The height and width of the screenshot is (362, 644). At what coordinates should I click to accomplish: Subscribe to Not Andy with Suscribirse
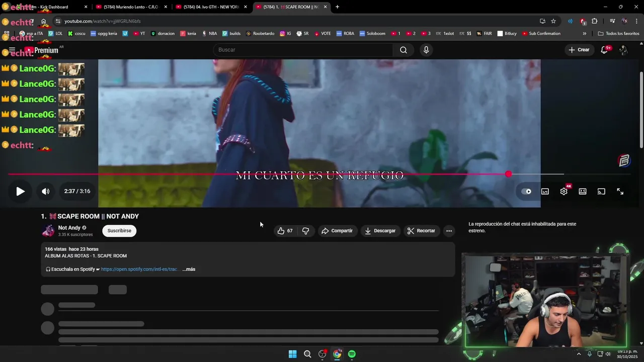pyautogui.click(x=119, y=231)
